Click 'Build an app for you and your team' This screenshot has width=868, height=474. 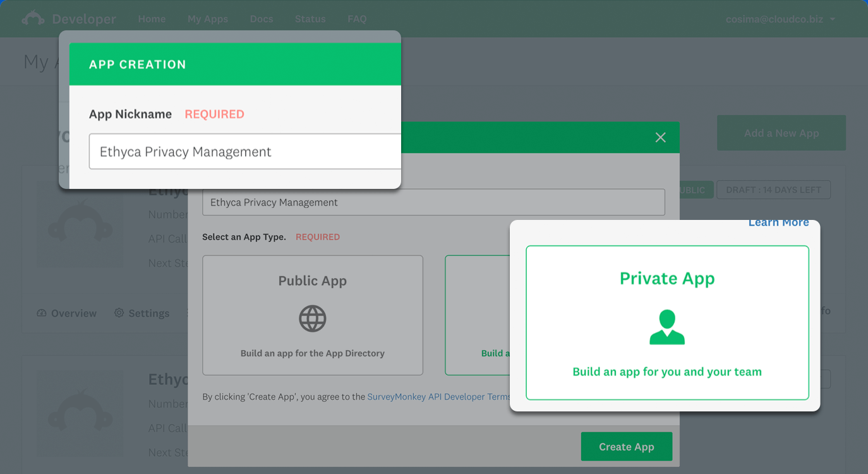tap(667, 372)
